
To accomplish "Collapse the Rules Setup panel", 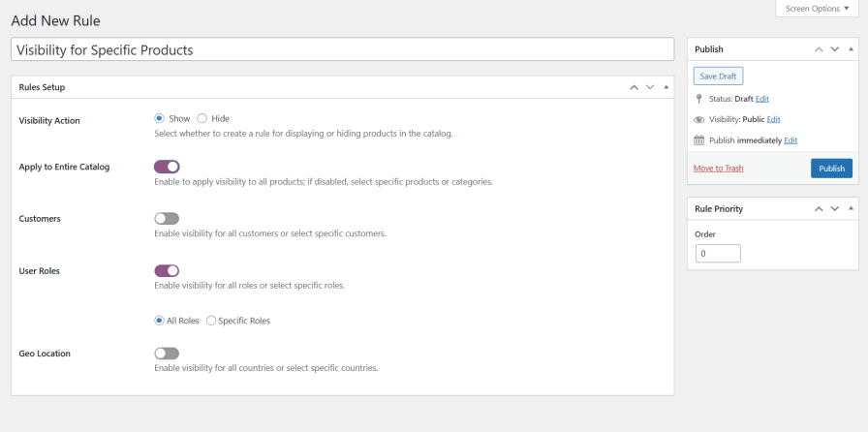I will pos(666,87).
